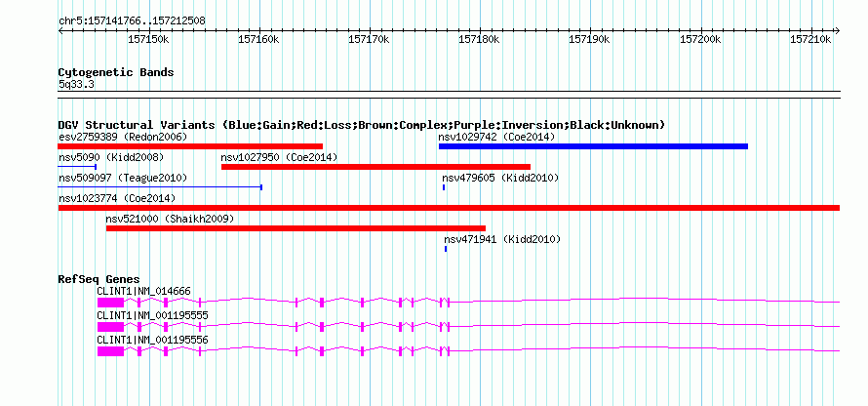Click the 157210k ruler tick label

(x=811, y=39)
